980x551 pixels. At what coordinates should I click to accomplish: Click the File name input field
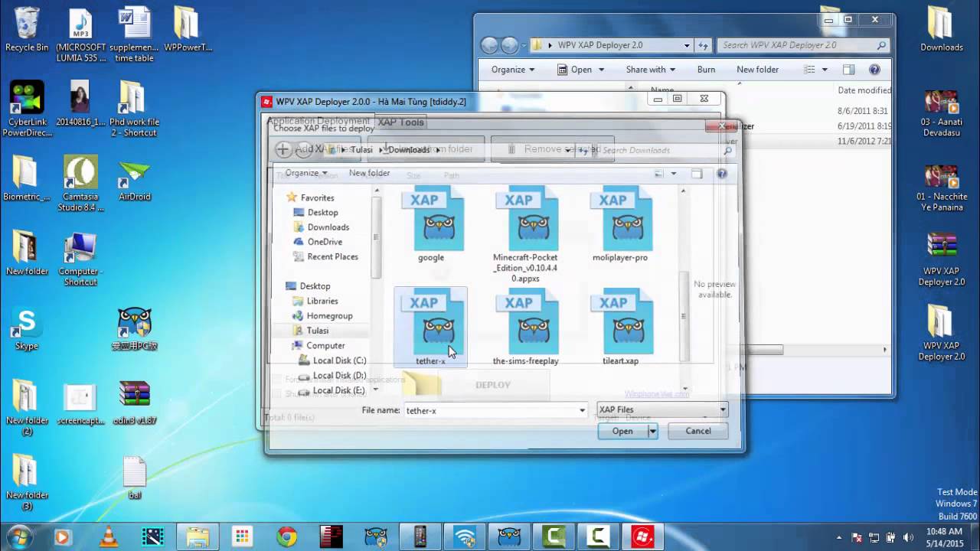tap(490, 411)
